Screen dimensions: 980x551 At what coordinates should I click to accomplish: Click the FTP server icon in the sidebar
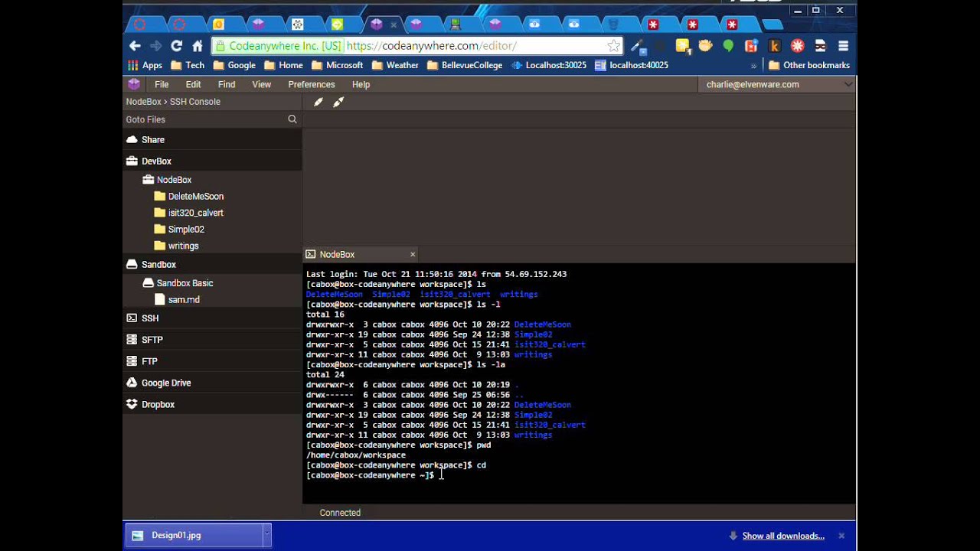pos(132,361)
